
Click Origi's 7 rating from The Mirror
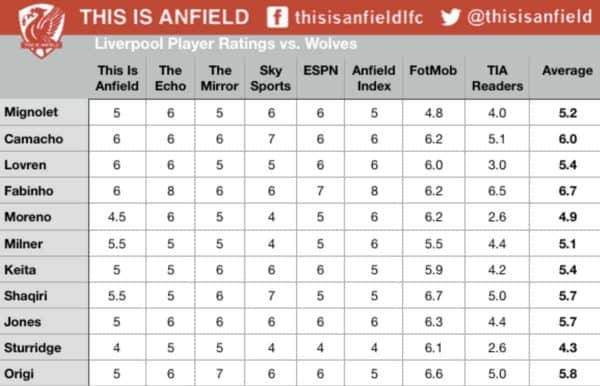click(x=219, y=374)
